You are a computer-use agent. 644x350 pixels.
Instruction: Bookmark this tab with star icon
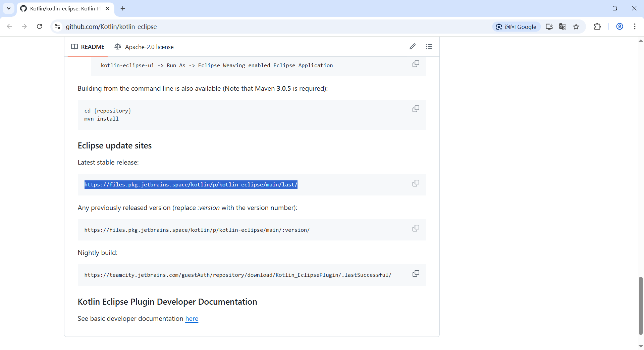click(x=576, y=27)
